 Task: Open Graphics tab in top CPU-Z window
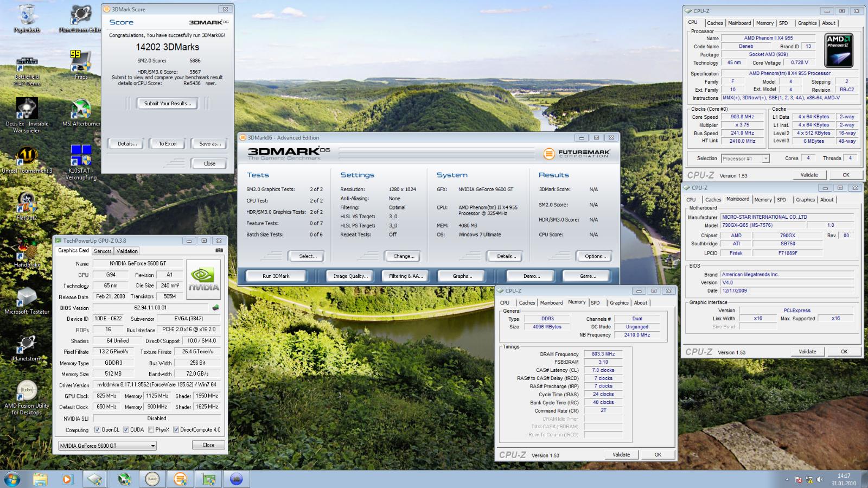click(807, 23)
